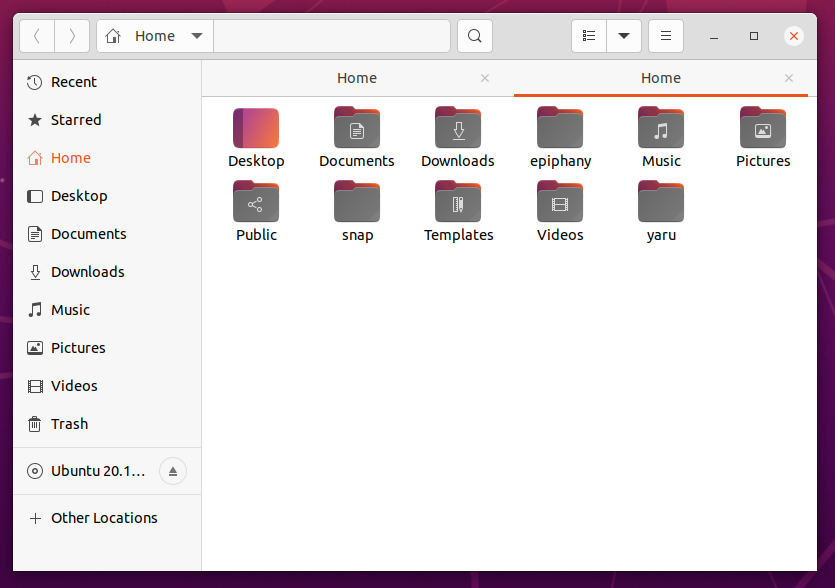
Task: Maximize the Files window
Action: click(754, 36)
